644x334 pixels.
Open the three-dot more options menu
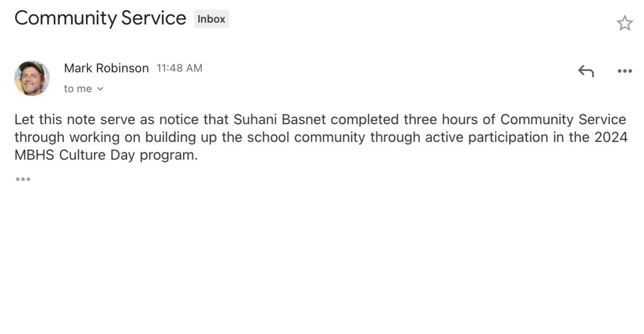(624, 71)
